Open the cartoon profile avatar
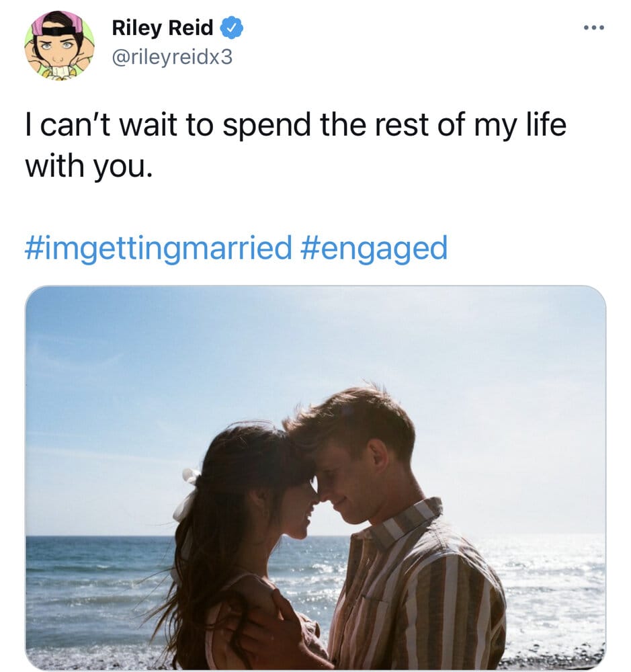 pos(59,45)
